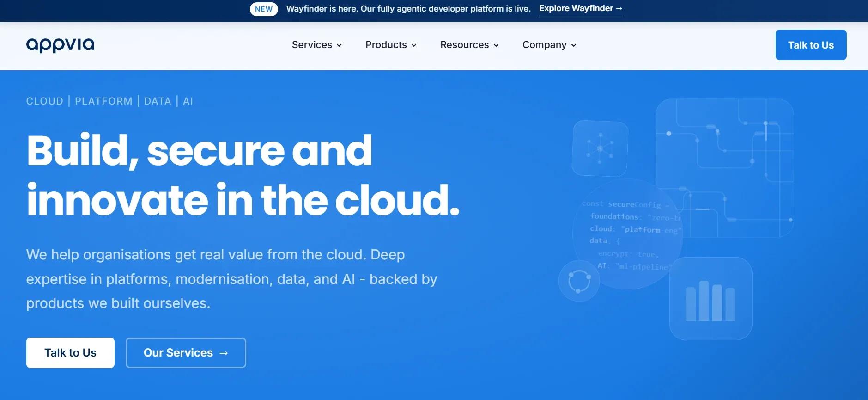Click the appvia logo
The height and width of the screenshot is (400, 868).
61,45
